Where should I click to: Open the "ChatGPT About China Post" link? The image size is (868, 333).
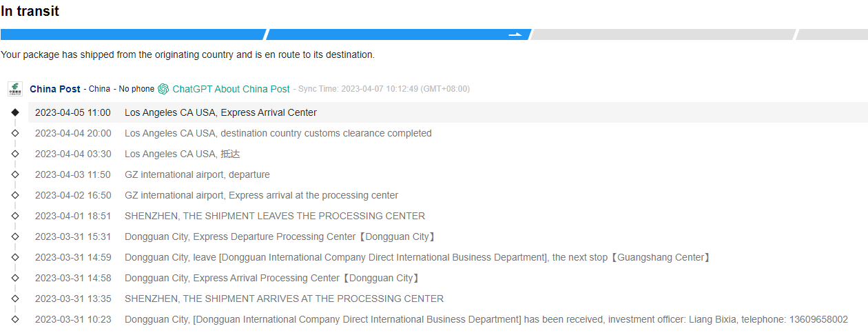click(x=231, y=89)
